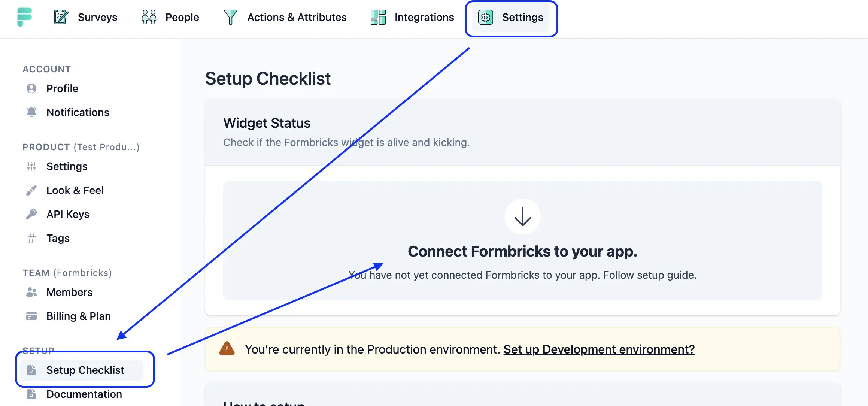Click the Formbricks logo icon

[25, 17]
